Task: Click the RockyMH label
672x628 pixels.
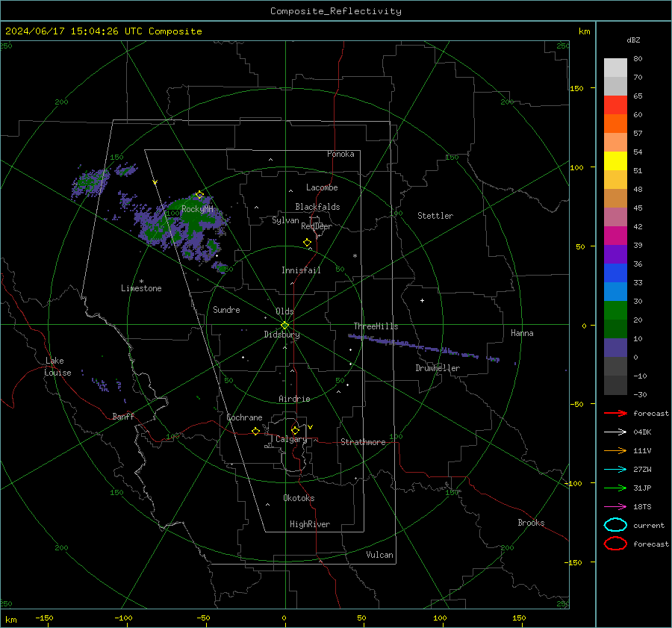Action: (197, 209)
